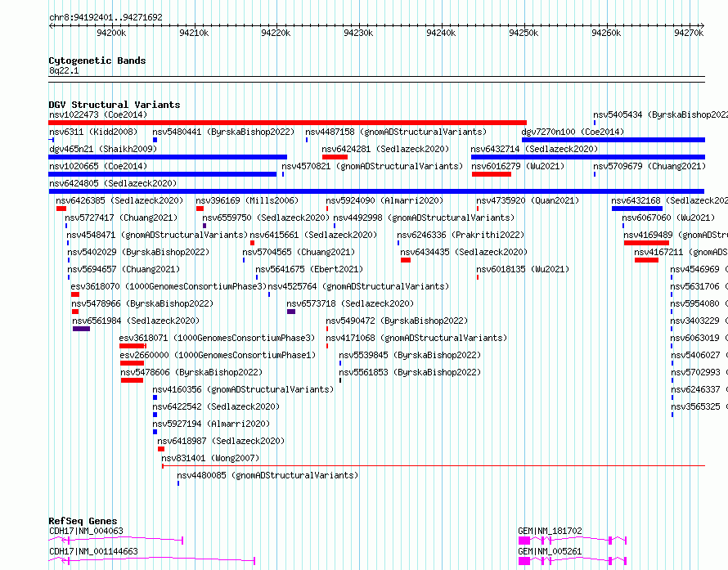Select the red nsv4167211 variant bar
This screenshot has width=728, height=570.
coord(646,260)
